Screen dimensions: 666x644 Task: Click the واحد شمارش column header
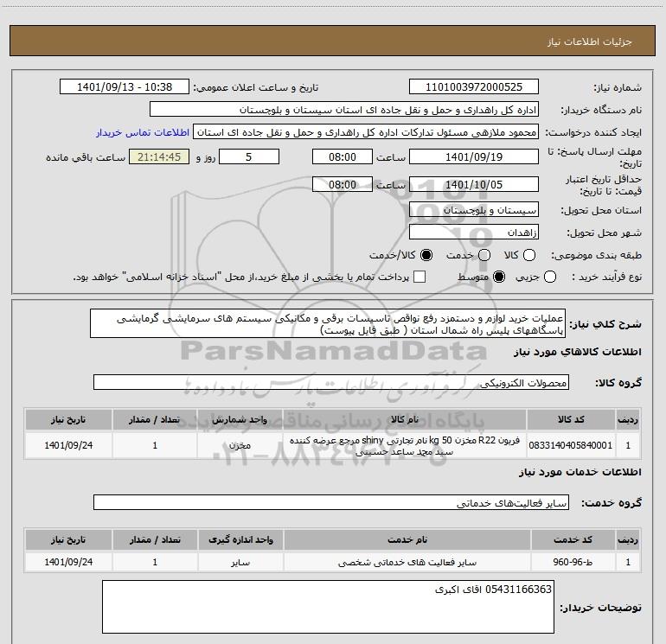(240, 419)
